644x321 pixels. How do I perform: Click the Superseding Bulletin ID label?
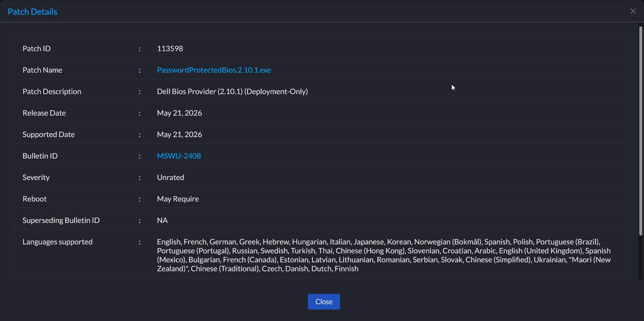pyautogui.click(x=61, y=220)
